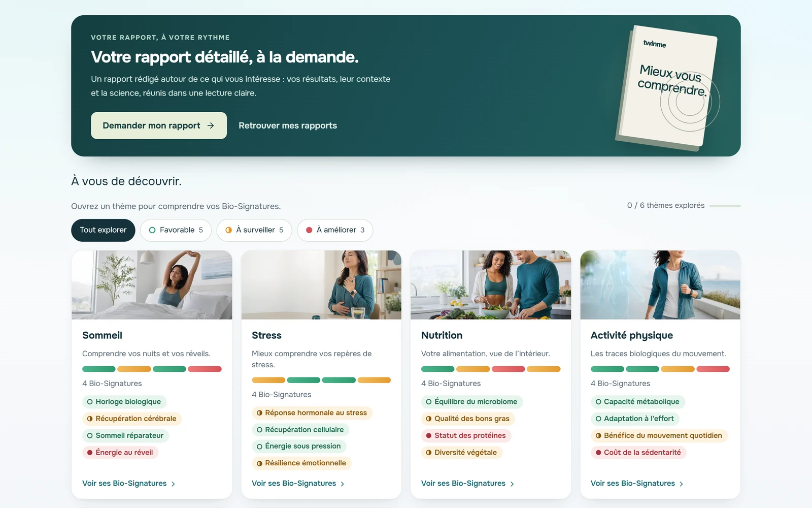Click the Récupération cellulaire tag
The width and height of the screenshot is (812, 508).
click(x=300, y=430)
